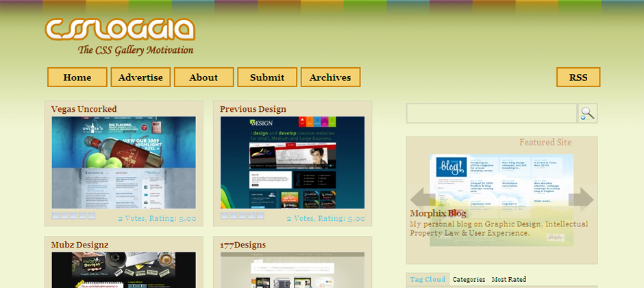Rate Vegas Uncorked five stars
The height and width of the screenshot is (288, 644).
91,216
